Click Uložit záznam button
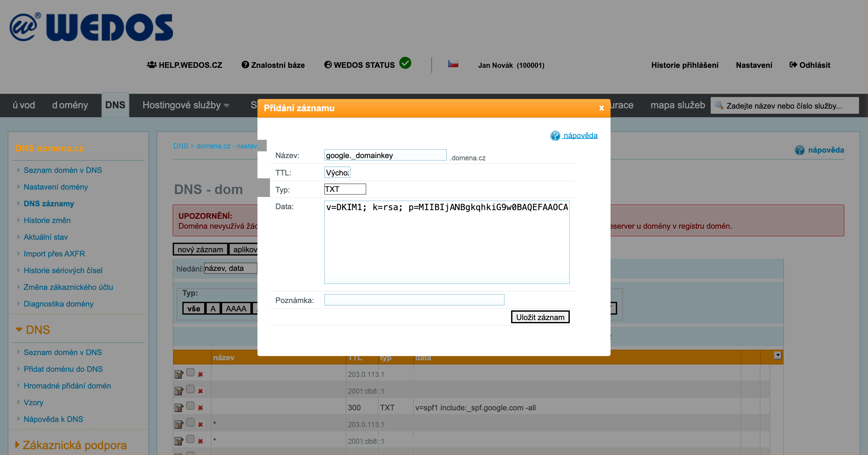 click(x=540, y=317)
